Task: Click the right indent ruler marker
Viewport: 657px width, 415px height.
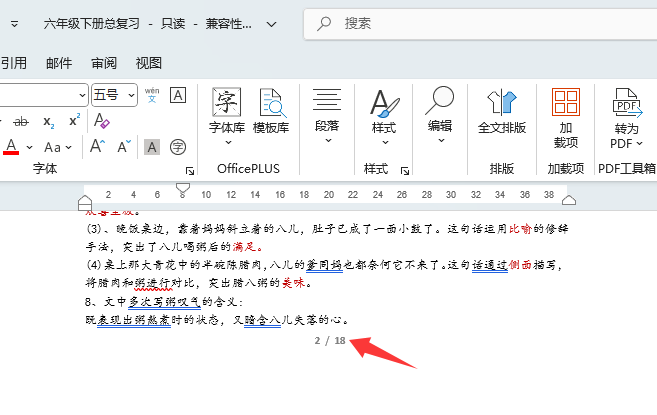Action: click(x=569, y=200)
